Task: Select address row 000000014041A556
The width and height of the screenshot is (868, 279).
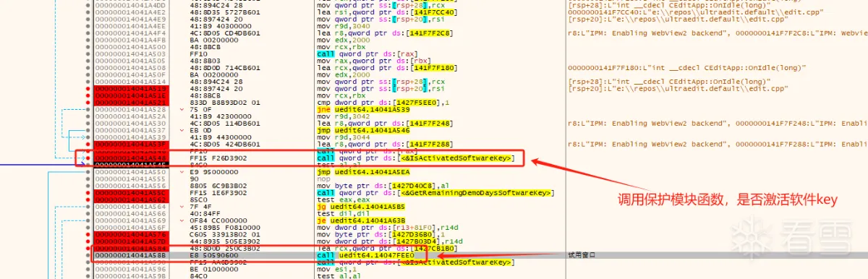Action: pos(131,185)
